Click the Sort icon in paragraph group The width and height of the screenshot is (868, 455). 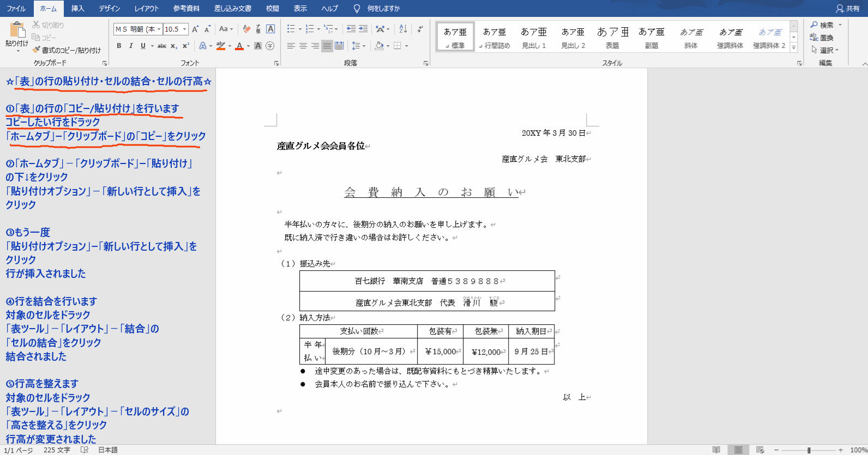coord(403,29)
